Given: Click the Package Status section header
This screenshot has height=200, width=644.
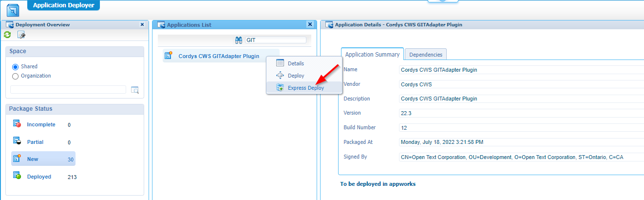Looking at the screenshot, I should (x=75, y=109).
